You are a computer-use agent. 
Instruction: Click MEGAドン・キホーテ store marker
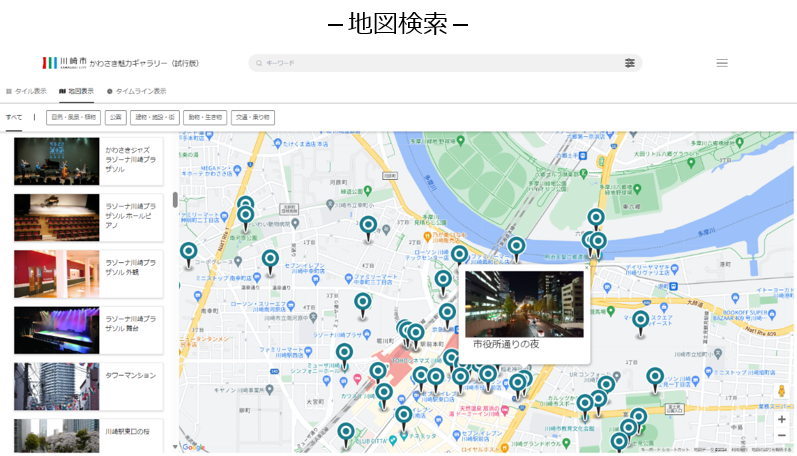click(237, 170)
